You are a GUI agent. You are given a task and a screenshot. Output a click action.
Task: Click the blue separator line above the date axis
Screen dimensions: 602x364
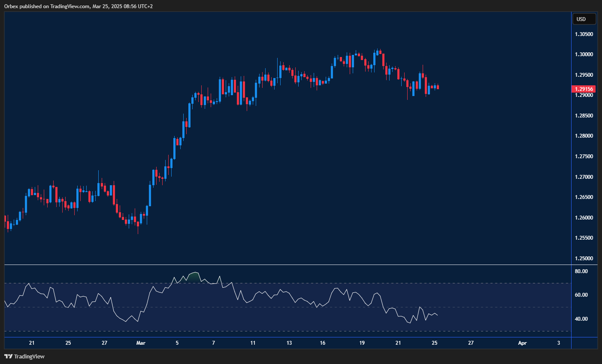[283, 337]
